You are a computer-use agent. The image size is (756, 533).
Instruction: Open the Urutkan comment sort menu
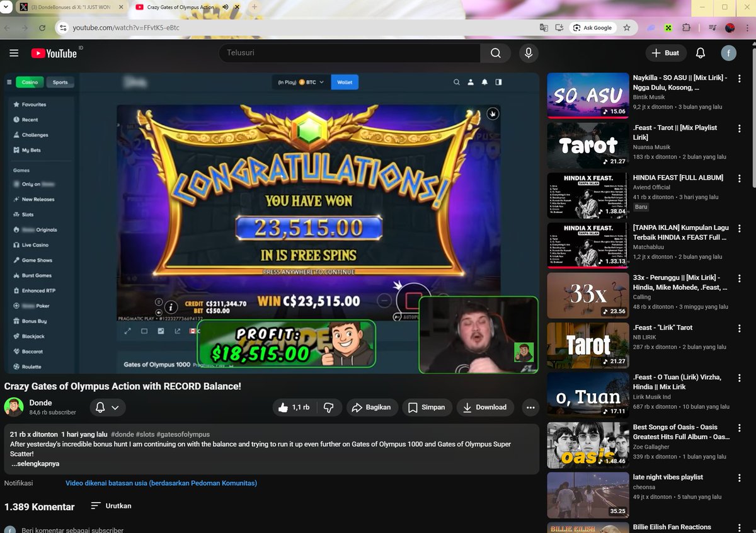(111, 506)
